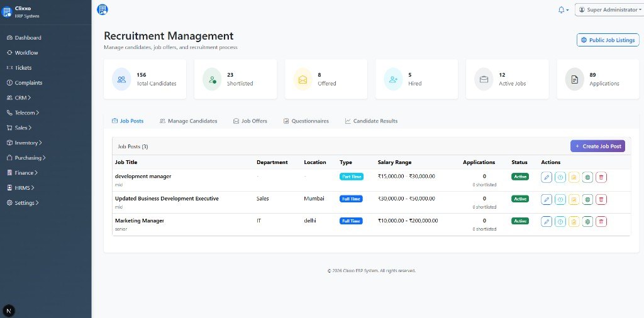Click green globe icon for development manager
Screen dimensions: 644x318
click(588, 177)
